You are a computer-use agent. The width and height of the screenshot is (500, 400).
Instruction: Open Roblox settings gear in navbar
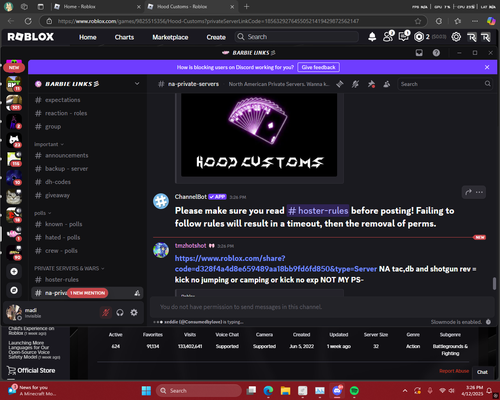click(x=456, y=37)
